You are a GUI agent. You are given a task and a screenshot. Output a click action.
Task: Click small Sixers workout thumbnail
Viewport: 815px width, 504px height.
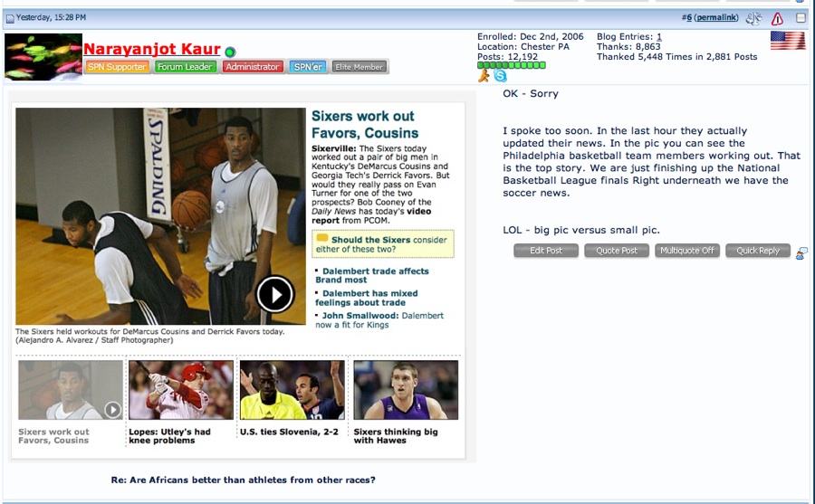[71, 390]
